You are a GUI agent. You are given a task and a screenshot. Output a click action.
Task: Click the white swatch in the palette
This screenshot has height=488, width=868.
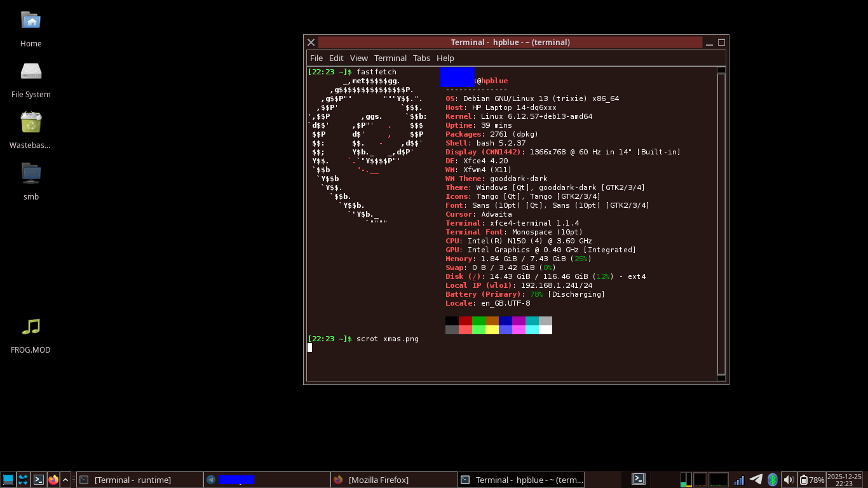[545, 330]
